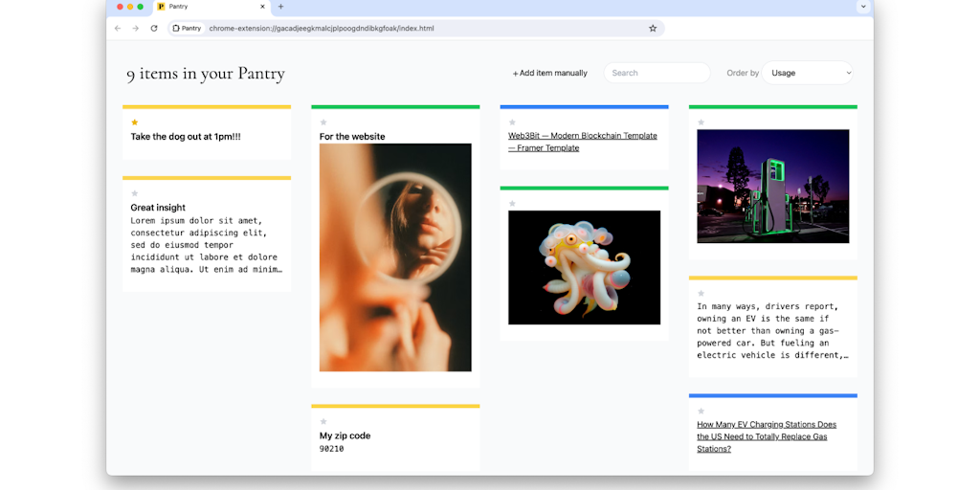Star the 'Great insight' note
980x490 pixels.
[135, 193]
